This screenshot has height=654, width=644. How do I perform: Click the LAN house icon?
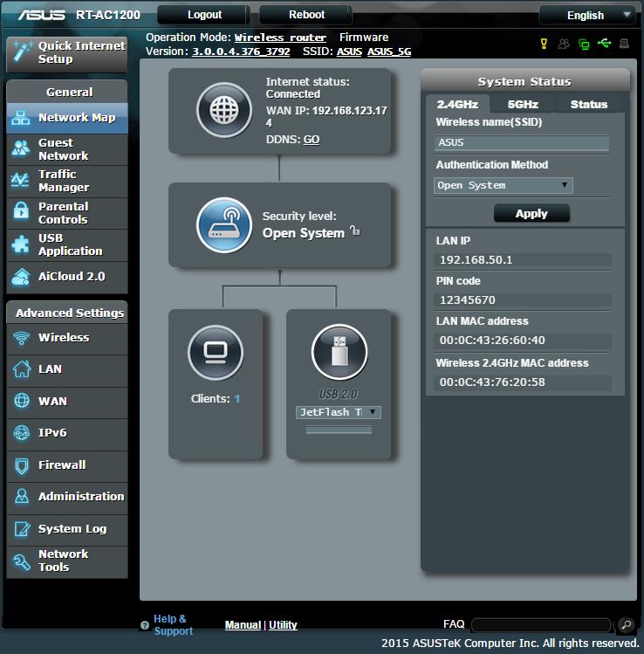pos(21,369)
